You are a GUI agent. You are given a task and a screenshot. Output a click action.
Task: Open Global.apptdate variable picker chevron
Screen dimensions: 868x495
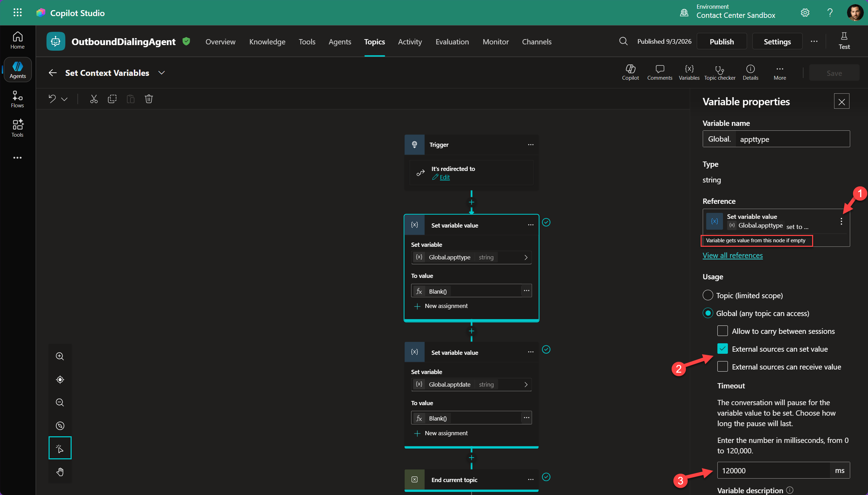click(x=526, y=385)
